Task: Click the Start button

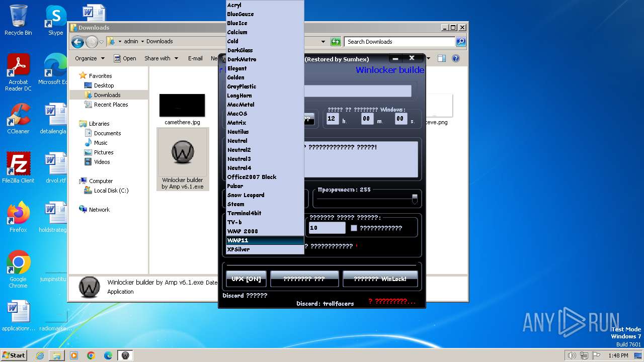Action: [14, 355]
